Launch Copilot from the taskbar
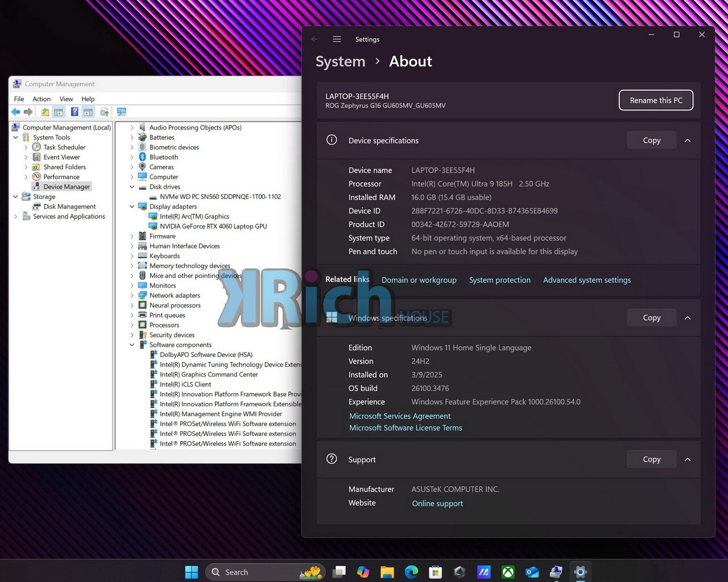The height and width of the screenshot is (582, 728). point(363,572)
